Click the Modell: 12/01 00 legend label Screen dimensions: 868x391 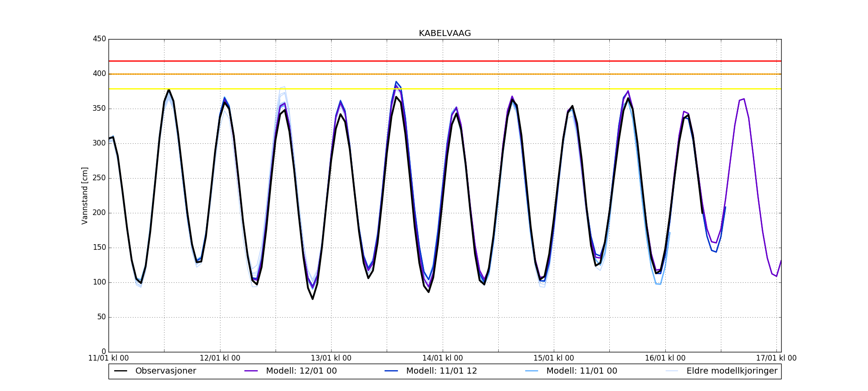point(301,371)
